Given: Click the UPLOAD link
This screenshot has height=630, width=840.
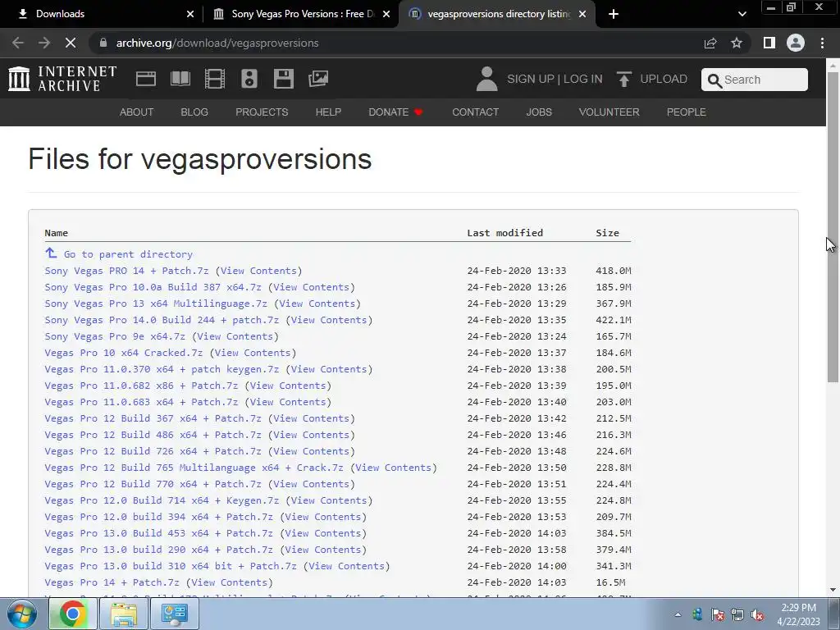Looking at the screenshot, I should click(664, 79).
